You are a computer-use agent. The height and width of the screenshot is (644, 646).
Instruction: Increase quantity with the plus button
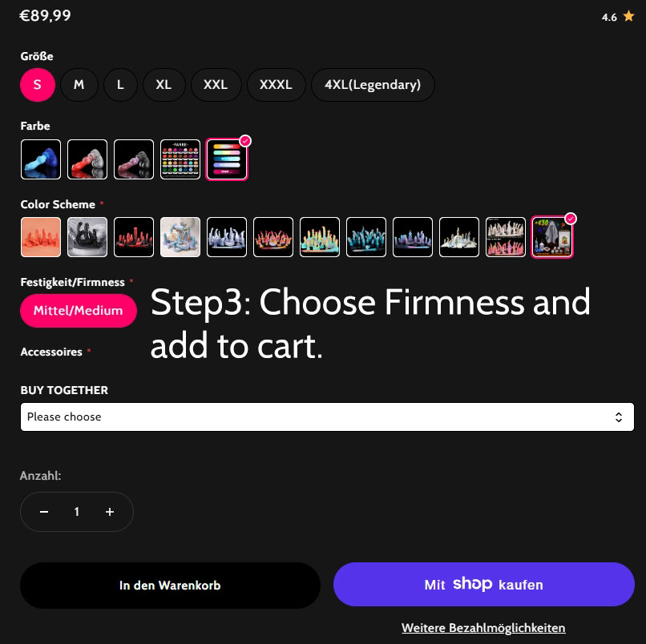tap(110, 512)
